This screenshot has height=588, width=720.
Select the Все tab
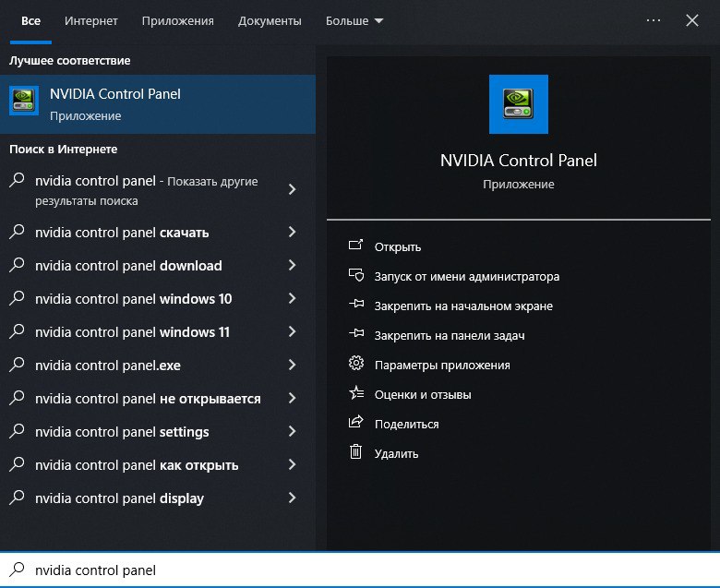tap(30, 21)
